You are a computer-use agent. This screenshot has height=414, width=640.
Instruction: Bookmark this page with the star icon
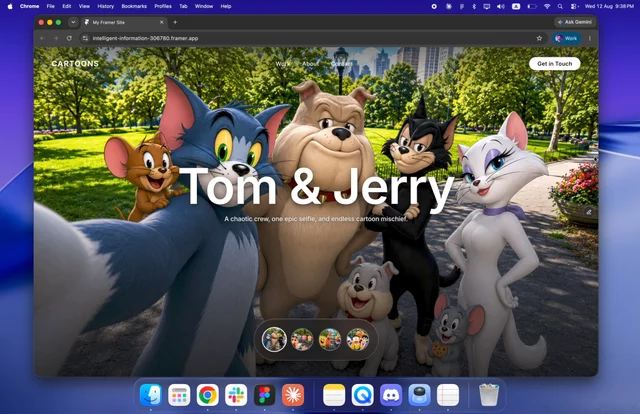click(x=539, y=38)
